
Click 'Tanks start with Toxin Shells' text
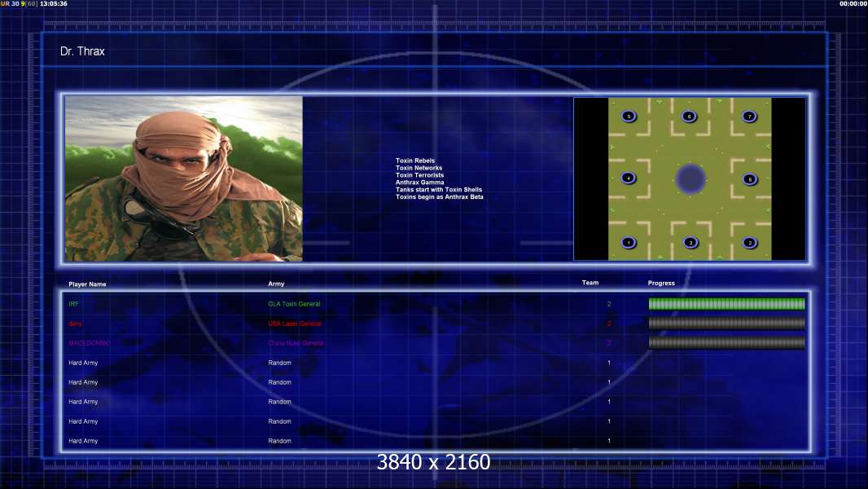click(x=438, y=189)
